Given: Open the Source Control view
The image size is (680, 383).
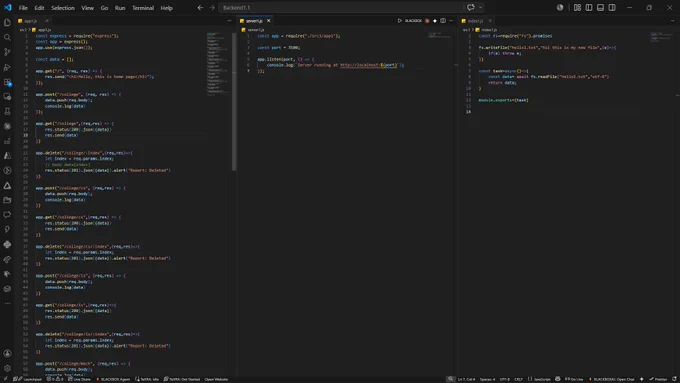Looking at the screenshot, I should point(7,52).
